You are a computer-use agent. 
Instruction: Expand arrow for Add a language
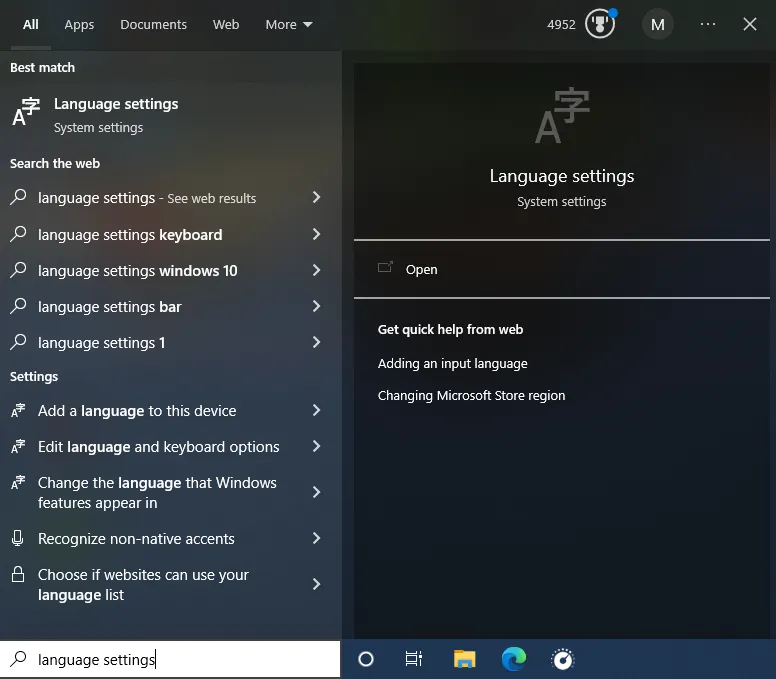pos(317,410)
